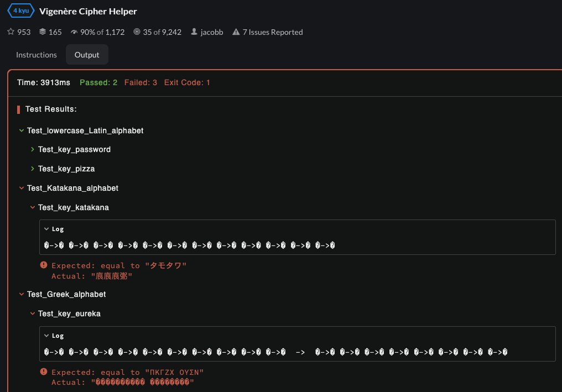Viewport: 562px width, 392px height.
Task: Open the 7 Issues Reported link
Action: click(272, 32)
